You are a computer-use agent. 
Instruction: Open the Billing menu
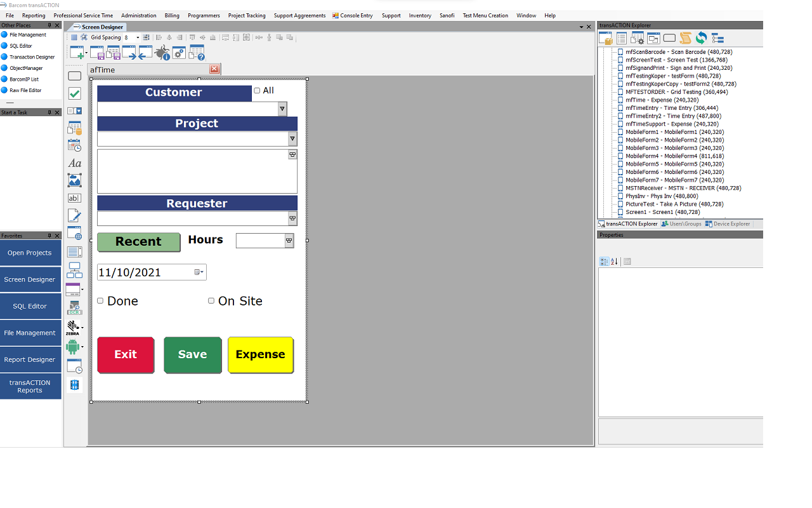click(x=172, y=15)
